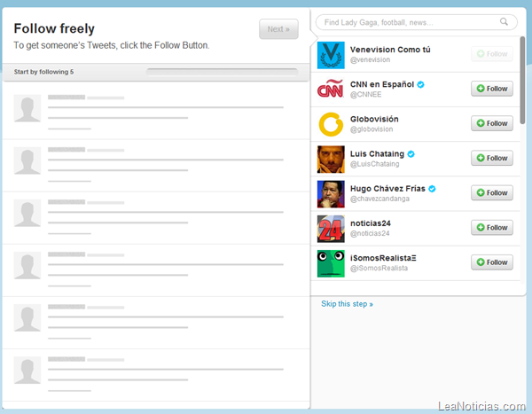Click the Next button

pos(278,29)
